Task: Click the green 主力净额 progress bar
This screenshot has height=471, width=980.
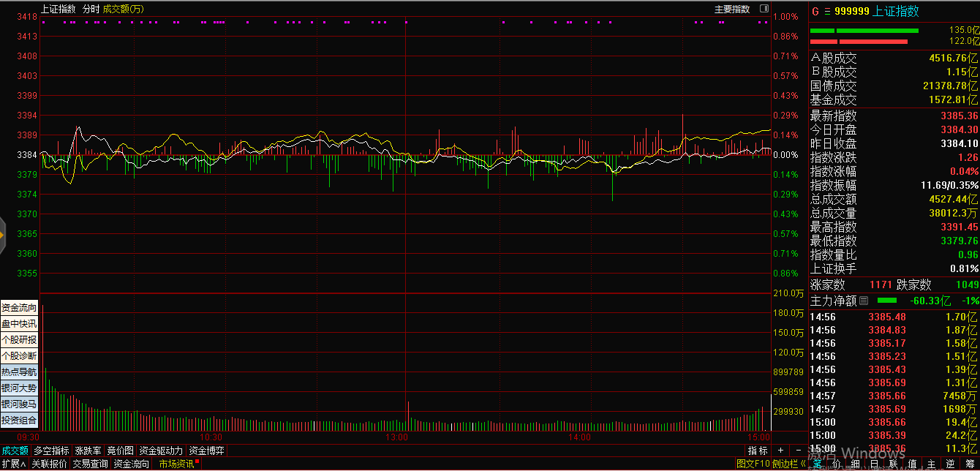Action: click(886, 301)
